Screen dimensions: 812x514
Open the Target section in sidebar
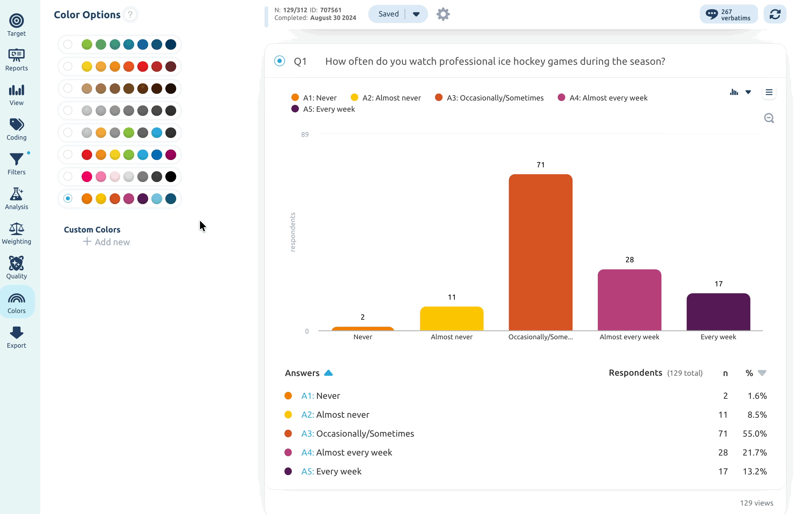coord(16,25)
